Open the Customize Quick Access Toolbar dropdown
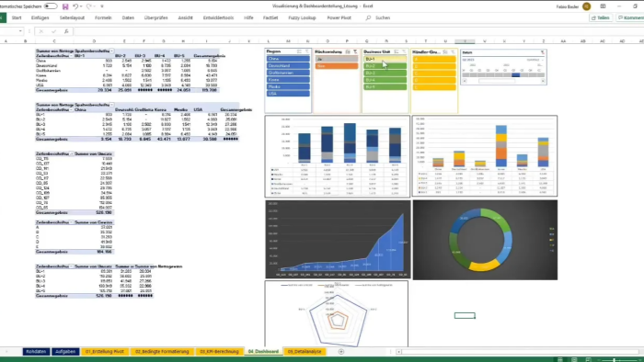The image size is (644, 362). coord(102,6)
